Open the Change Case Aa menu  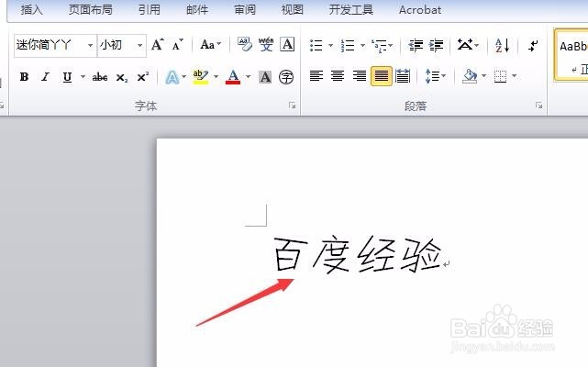tap(210, 45)
